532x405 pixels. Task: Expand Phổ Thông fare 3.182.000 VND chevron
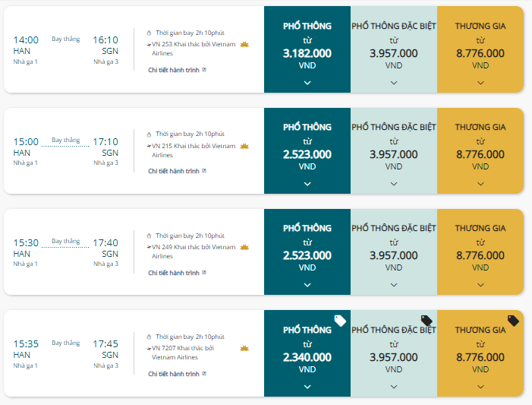pyautogui.click(x=307, y=83)
